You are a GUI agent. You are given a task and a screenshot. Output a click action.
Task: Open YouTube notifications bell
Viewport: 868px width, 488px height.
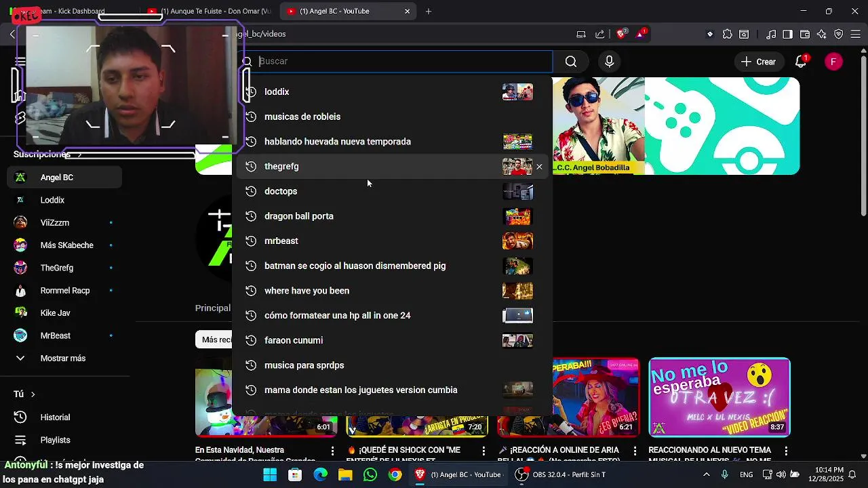coord(801,62)
